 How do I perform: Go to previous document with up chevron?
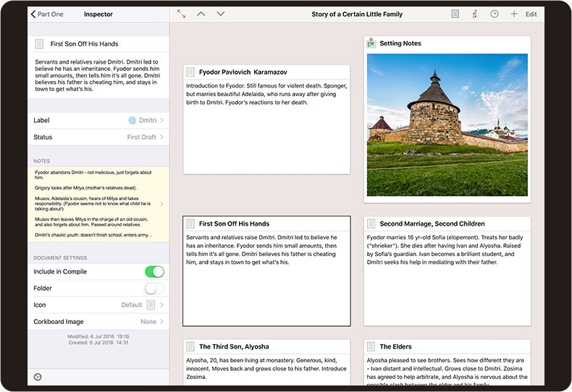click(x=201, y=14)
